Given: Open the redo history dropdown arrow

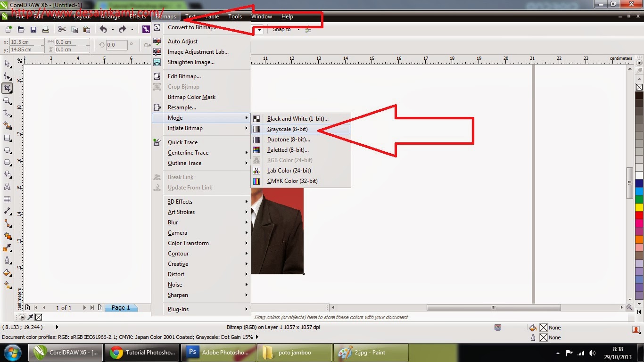Looking at the screenshot, I should [132, 29].
